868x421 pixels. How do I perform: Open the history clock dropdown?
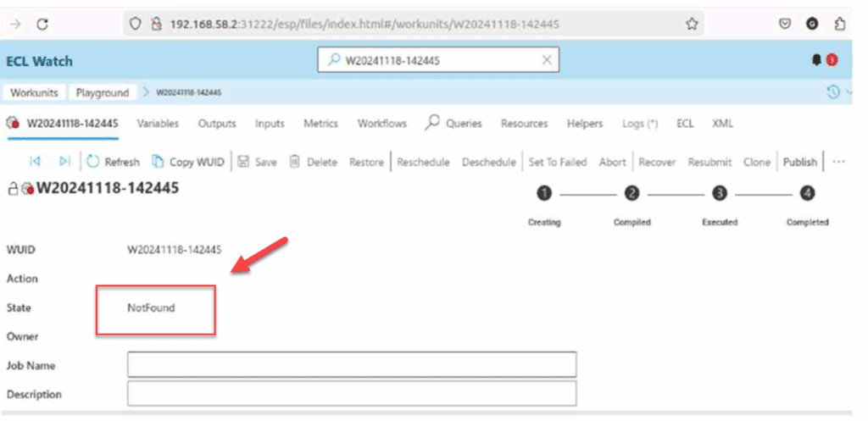coord(835,92)
